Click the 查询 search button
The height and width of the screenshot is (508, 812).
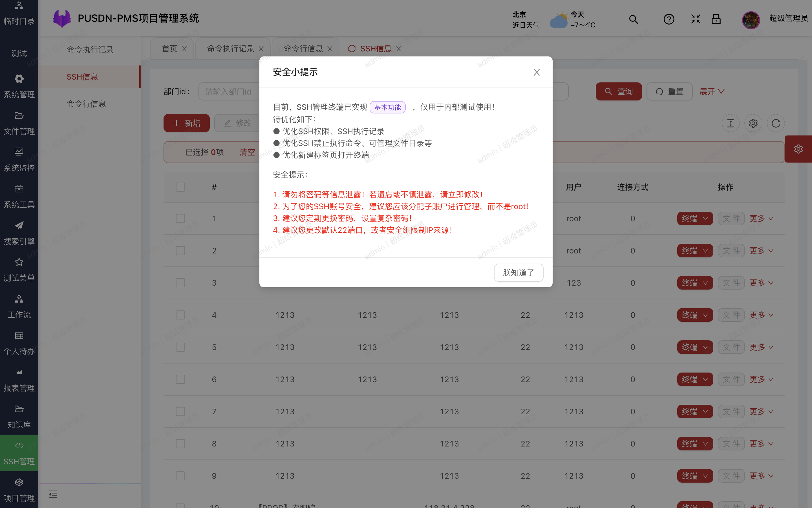click(x=618, y=91)
